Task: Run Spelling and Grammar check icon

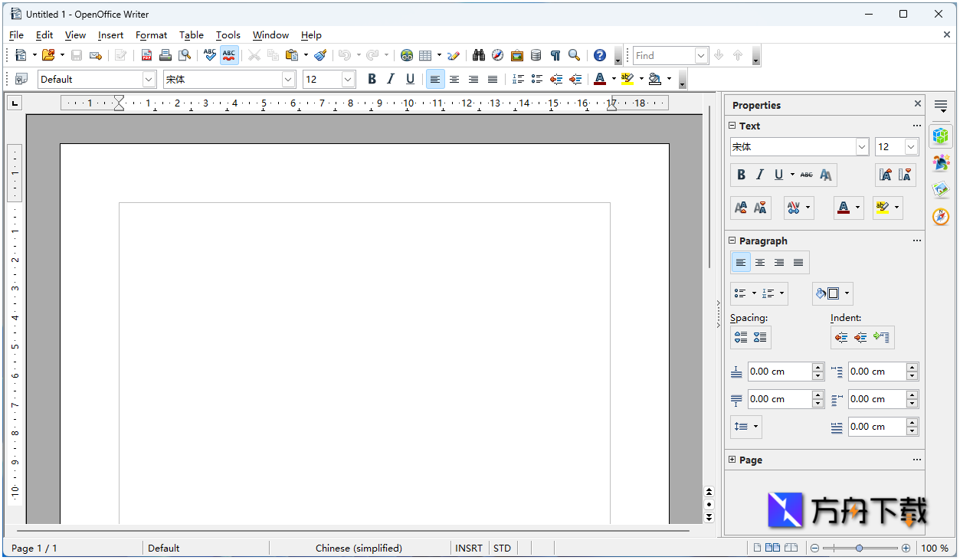Action: 209,55
